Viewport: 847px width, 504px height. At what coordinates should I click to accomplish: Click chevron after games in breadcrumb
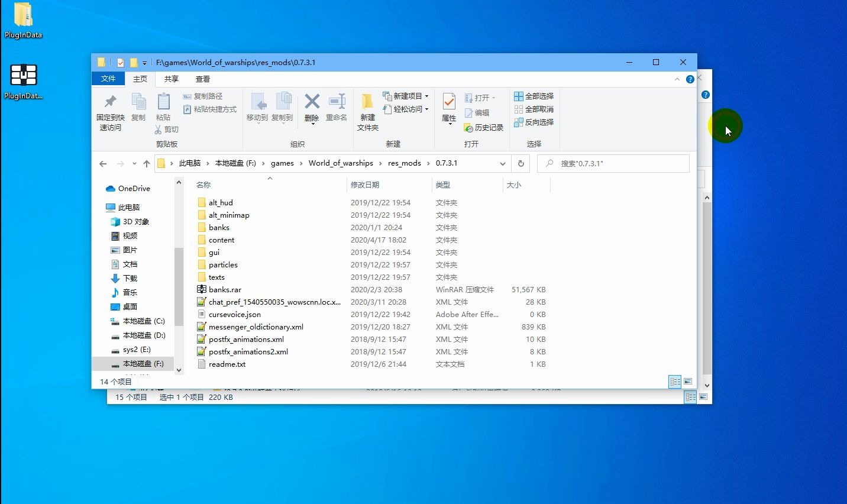(x=301, y=163)
